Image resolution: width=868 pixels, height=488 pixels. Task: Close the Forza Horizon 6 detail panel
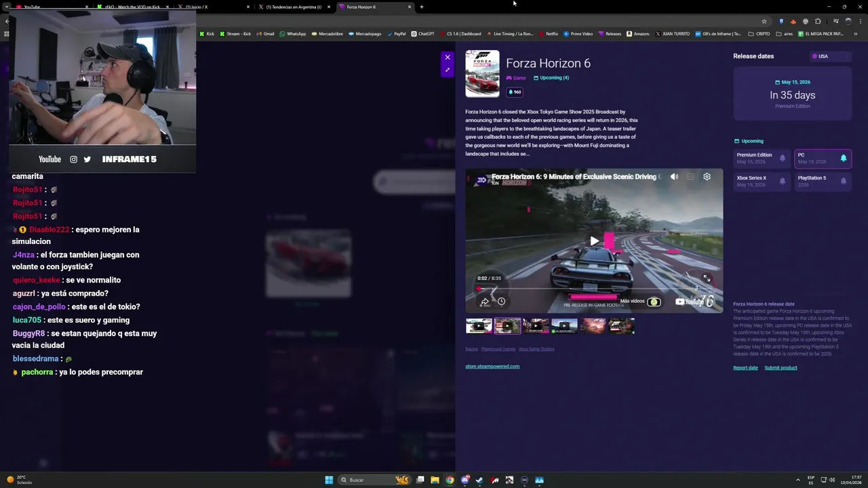coord(447,57)
